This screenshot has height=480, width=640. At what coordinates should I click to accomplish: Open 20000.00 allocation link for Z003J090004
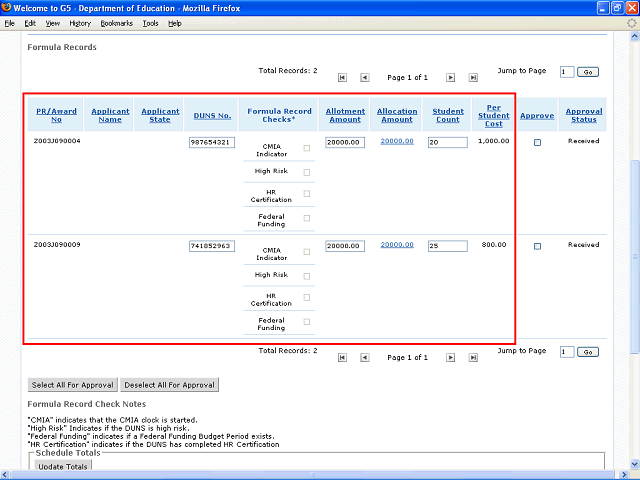[x=397, y=142]
